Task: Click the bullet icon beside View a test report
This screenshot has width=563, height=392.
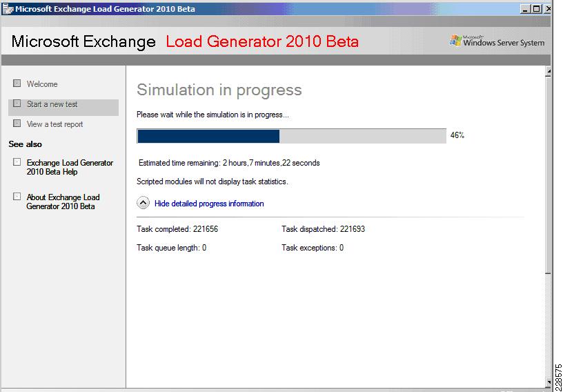Action: pos(17,124)
